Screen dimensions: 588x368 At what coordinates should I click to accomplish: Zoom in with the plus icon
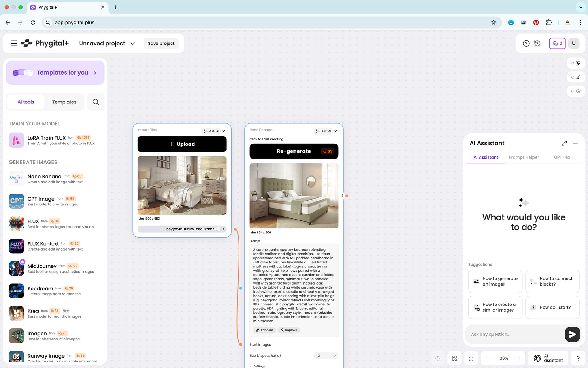coord(518,358)
